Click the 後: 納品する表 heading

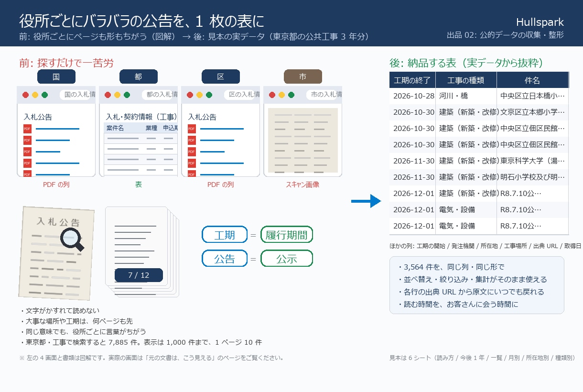click(466, 63)
